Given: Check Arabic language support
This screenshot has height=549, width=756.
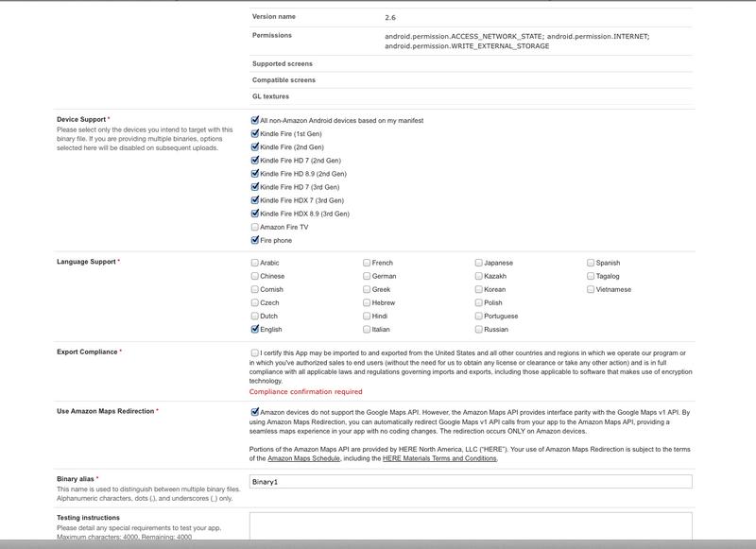Looking at the screenshot, I should pyautogui.click(x=254, y=263).
